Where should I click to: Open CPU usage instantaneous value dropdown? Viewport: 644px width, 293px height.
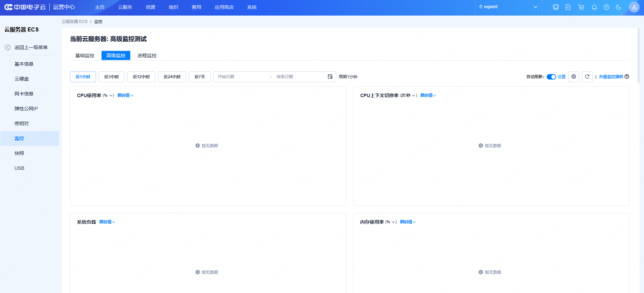click(125, 95)
